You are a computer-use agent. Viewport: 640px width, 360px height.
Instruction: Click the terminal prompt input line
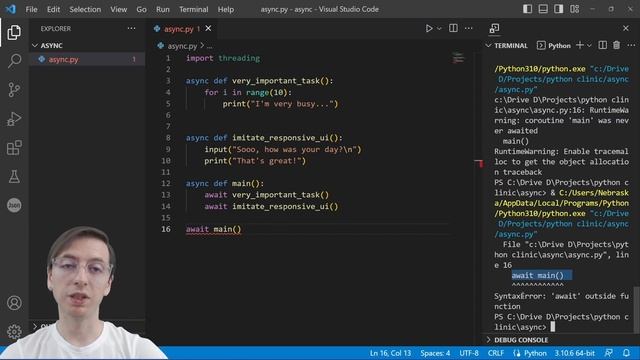point(561,322)
